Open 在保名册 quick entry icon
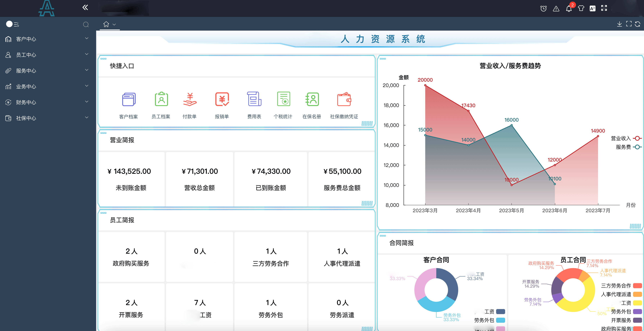Viewport: 644px width, 331px height. coord(312,99)
